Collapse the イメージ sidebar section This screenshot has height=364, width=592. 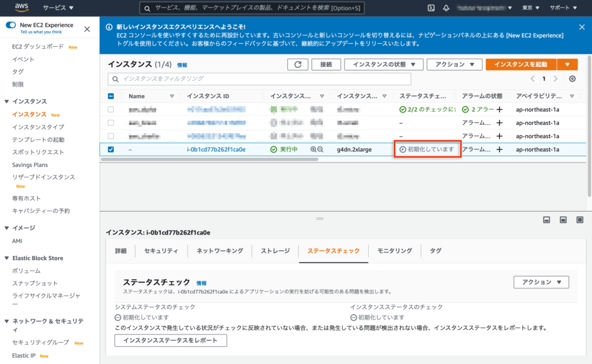pyautogui.click(x=6, y=228)
